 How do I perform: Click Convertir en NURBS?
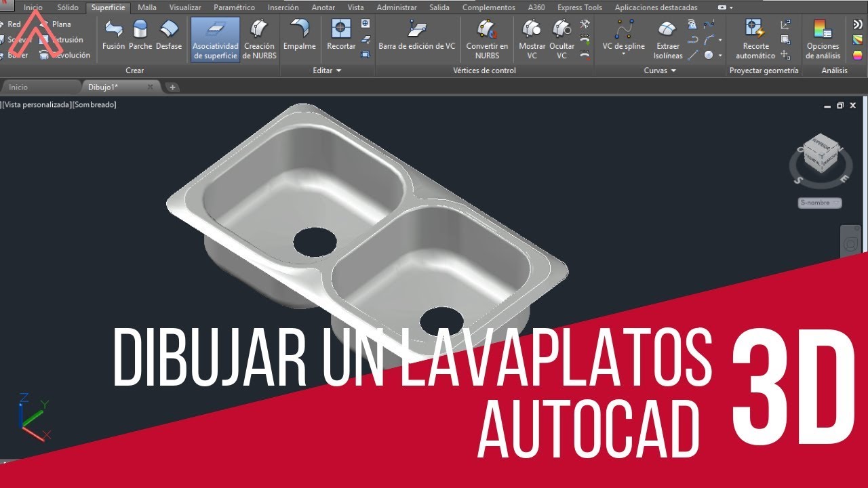click(x=487, y=39)
